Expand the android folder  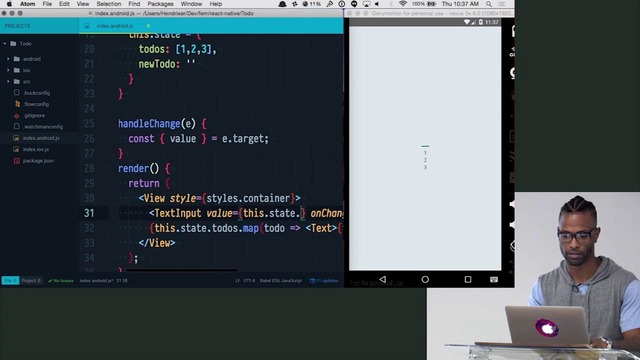tap(8, 59)
